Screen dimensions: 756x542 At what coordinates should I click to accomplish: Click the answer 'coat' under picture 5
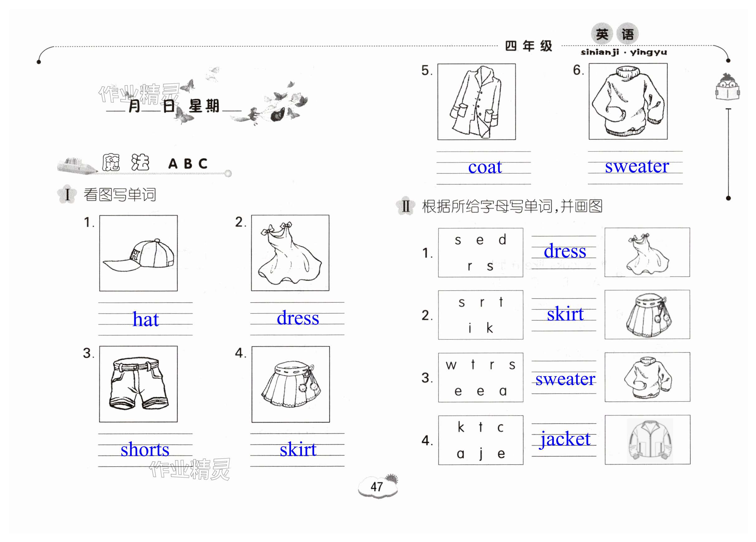coord(485,167)
